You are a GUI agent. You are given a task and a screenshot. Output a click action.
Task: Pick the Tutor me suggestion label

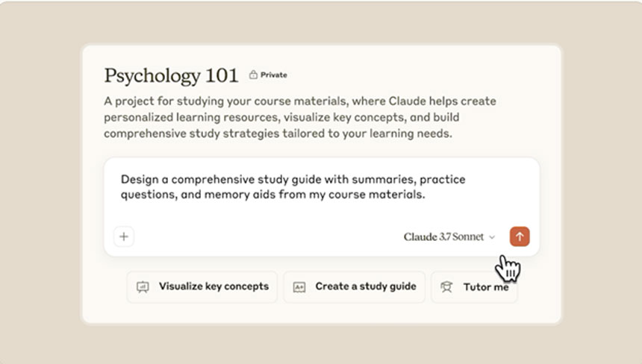click(x=486, y=287)
